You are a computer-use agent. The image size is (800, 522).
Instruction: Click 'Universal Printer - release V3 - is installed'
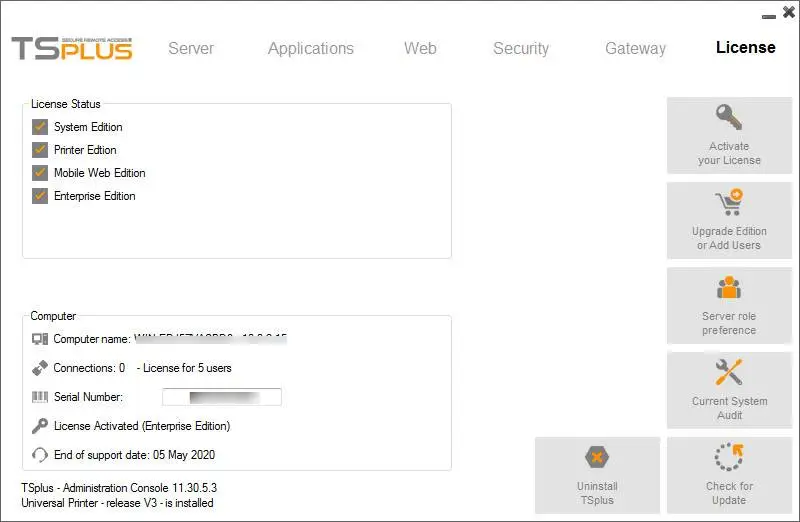(x=117, y=503)
